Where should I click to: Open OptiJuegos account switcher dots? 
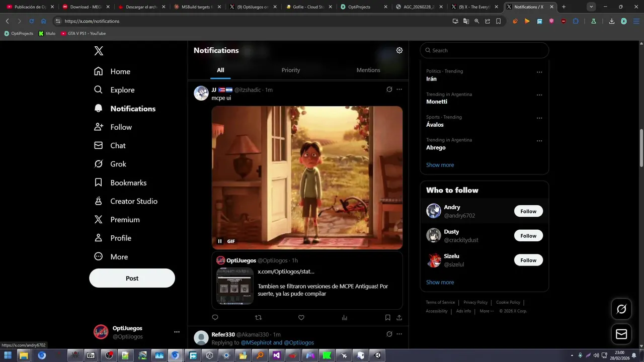tap(177, 332)
